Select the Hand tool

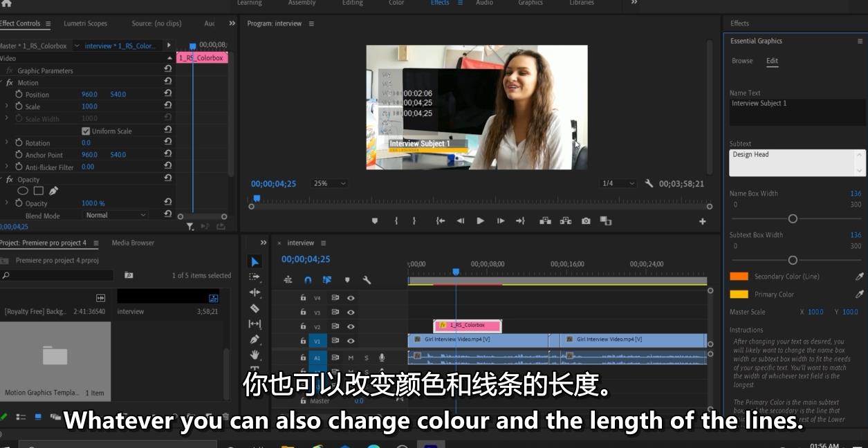(x=255, y=355)
